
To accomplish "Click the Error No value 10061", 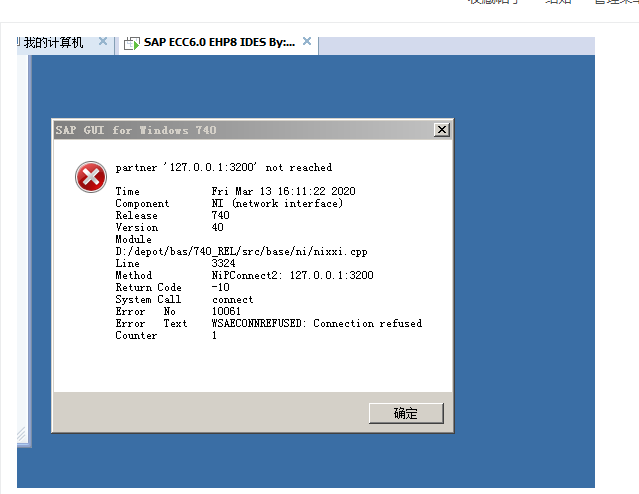I will click(x=226, y=311).
